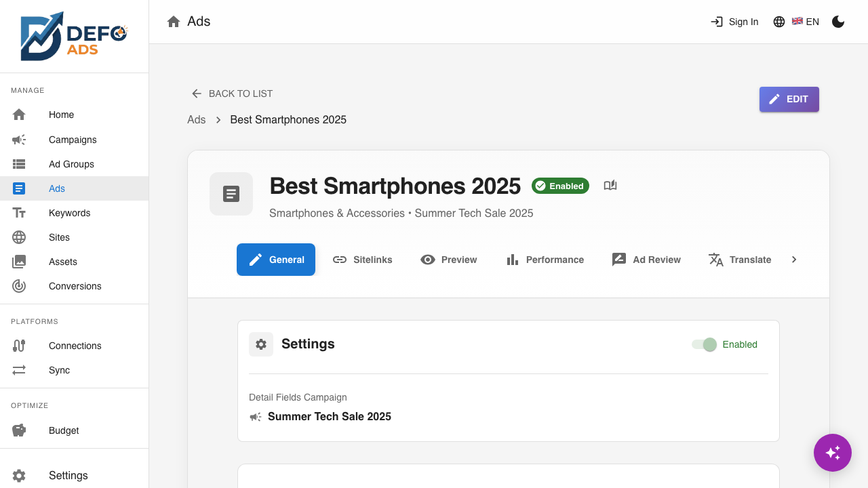The image size is (868, 488).
Task: Open Settings in the sidebar
Action: 75,476
